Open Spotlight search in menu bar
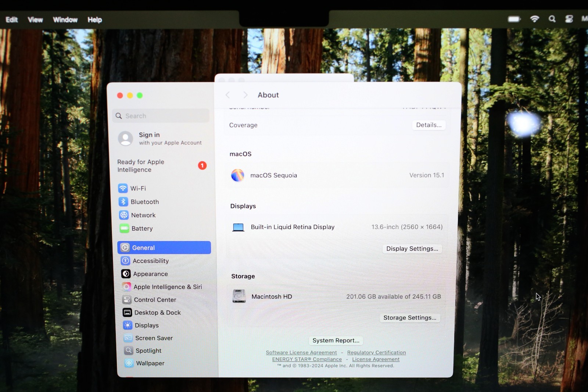The height and width of the screenshot is (392, 588). pos(552,19)
